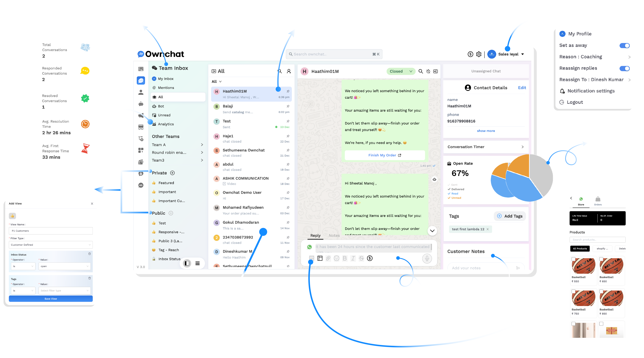The width and height of the screenshot is (644, 358).
Task: Click the settings gear icon in top bar
Action: (478, 53)
